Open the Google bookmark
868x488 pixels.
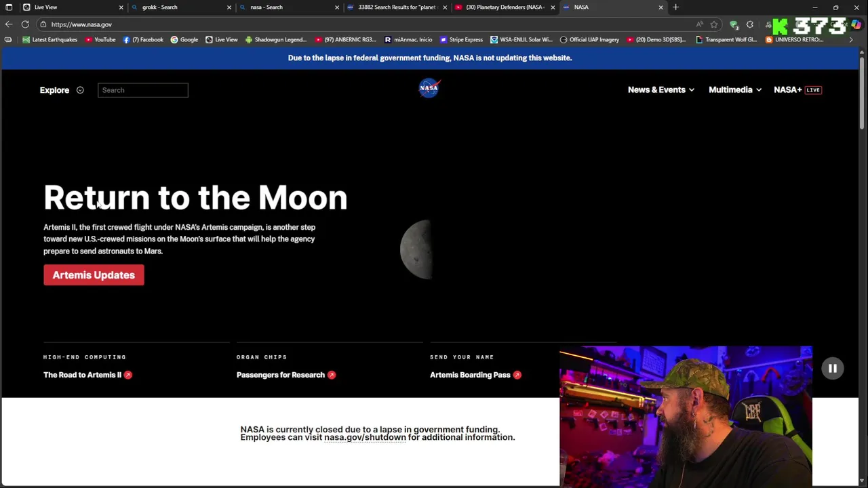tap(184, 39)
